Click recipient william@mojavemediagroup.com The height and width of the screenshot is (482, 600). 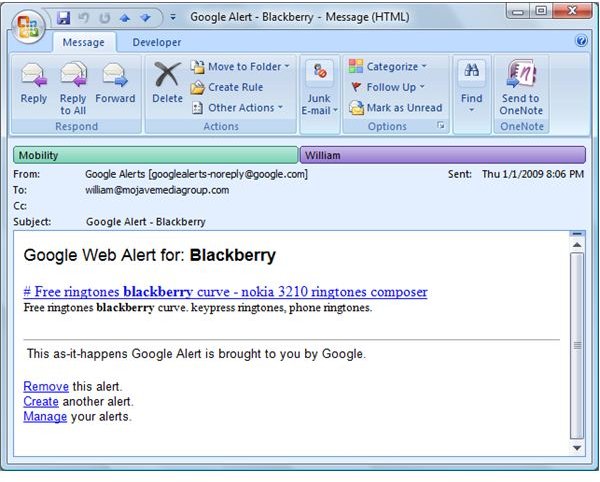click(157, 190)
